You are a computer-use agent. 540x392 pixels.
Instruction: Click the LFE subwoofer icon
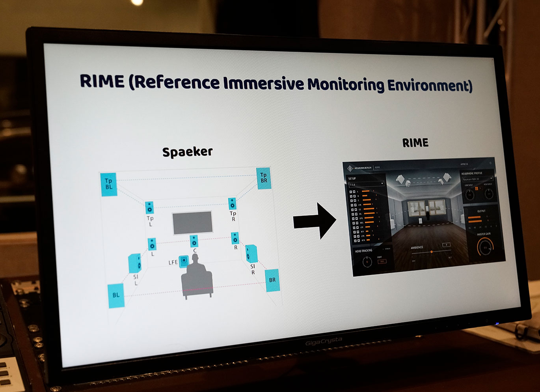tap(184, 261)
